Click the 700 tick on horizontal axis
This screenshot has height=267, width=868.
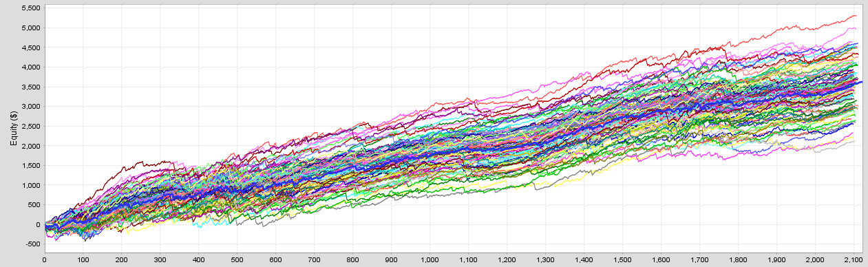(314, 261)
